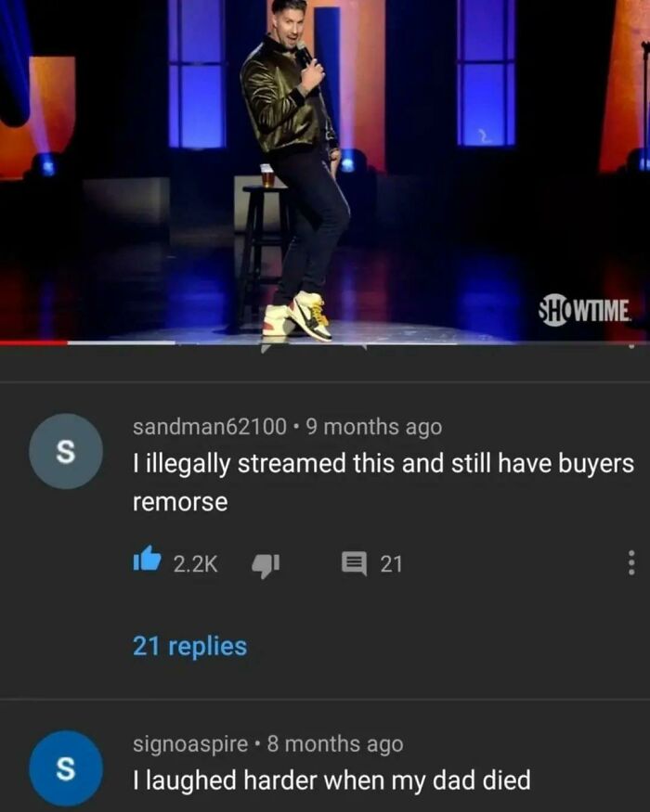The image size is (650, 812).
Task: Open sandman62100's gray profile avatar
Action: [66, 451]
